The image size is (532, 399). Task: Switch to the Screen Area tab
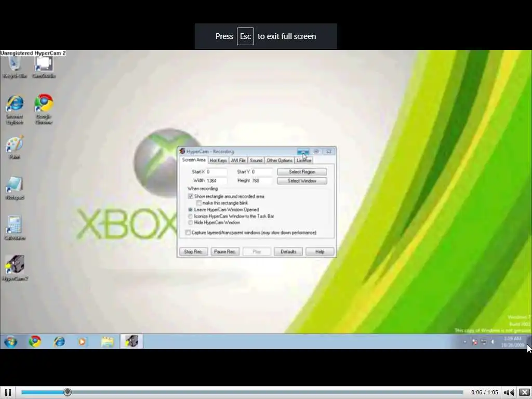(x=194, y=160)
